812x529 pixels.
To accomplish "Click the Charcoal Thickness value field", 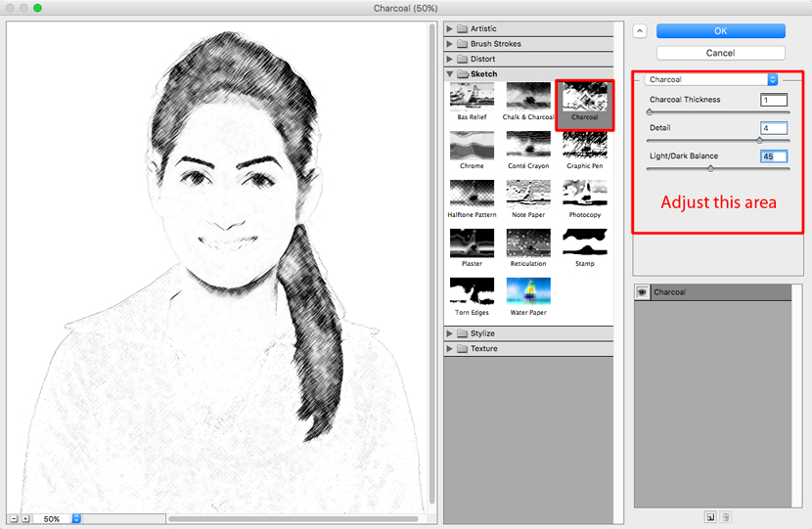I will [x=774, y=100].
